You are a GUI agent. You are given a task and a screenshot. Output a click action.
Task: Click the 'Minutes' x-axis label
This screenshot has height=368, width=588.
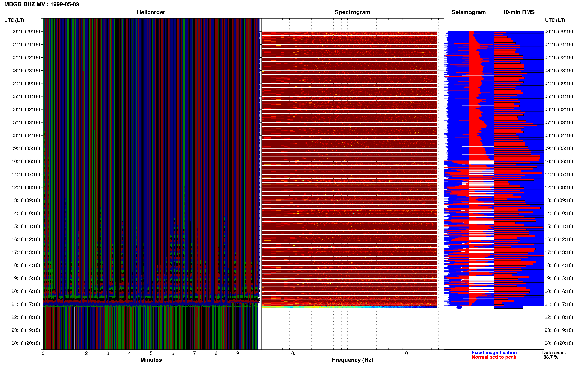click(x=151, y=360)
